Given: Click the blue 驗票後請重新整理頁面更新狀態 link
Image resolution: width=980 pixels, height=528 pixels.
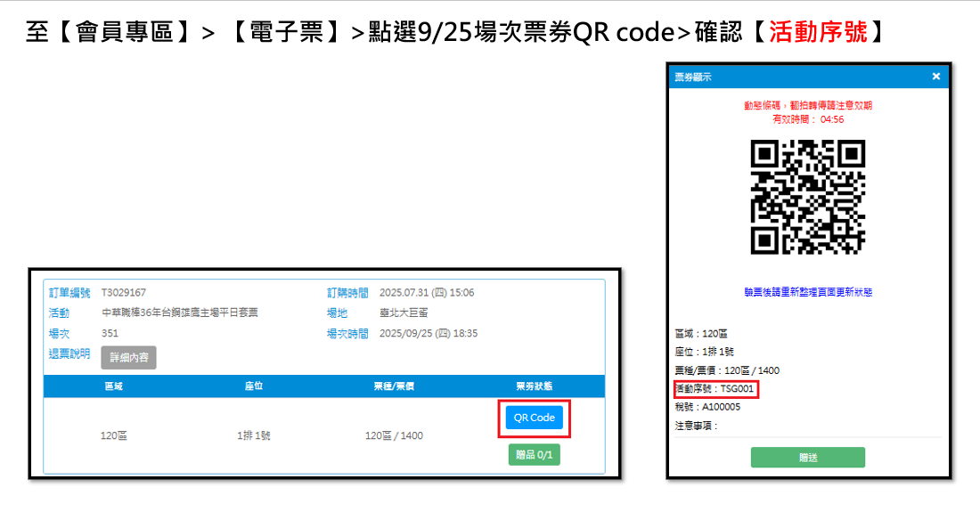Looking at the screenshot, I should tap(807, 292).
